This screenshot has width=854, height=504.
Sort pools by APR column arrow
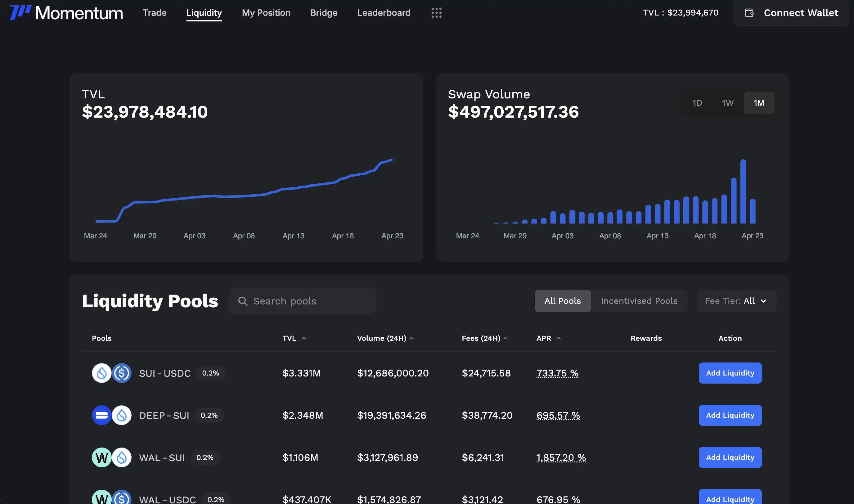coord(559,338)
